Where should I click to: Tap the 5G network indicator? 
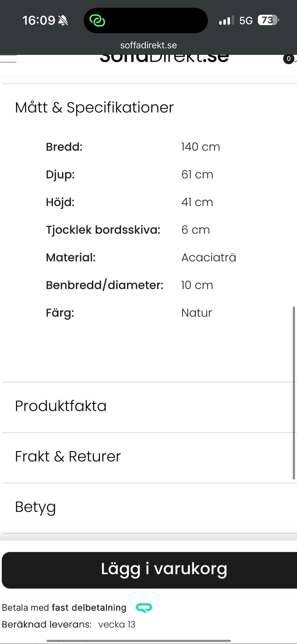246,21
